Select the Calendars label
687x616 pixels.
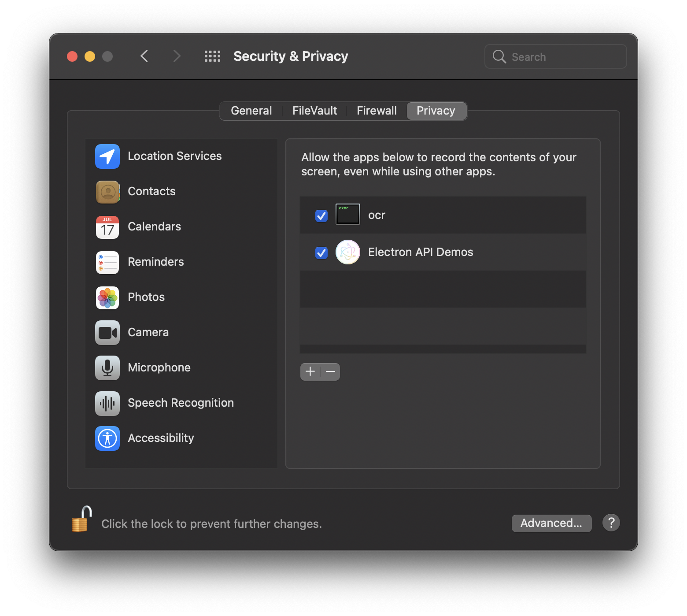154,226
